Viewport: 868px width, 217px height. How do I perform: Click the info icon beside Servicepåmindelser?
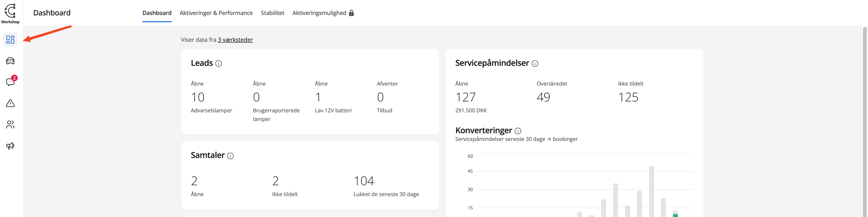[535, 64]
